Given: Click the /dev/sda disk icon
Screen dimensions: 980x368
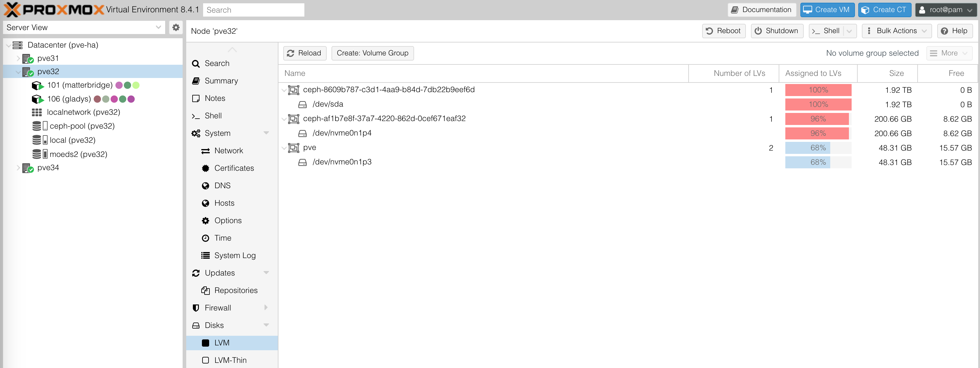Looking at the screenshot, I should tap(303, 104).
